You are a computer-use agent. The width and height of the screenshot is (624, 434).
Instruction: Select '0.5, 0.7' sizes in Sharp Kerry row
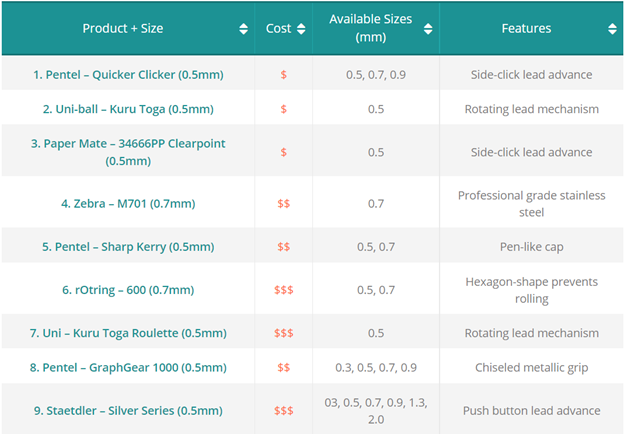click(x=376, y=247)
